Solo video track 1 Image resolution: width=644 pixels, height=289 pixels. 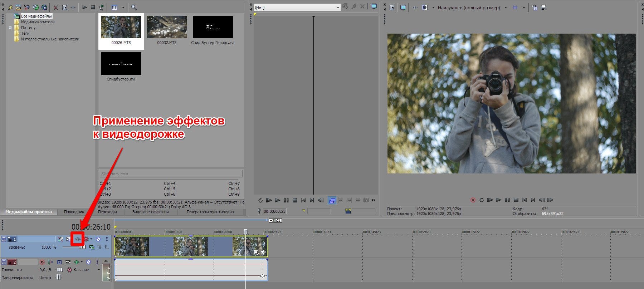point(107,239)
